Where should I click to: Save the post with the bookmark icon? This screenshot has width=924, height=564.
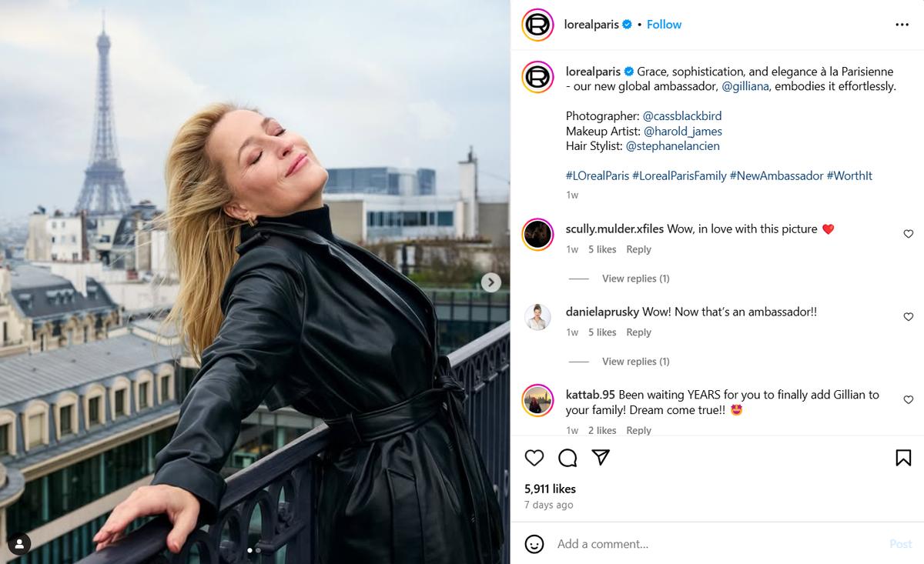click(x=902, y=458)
